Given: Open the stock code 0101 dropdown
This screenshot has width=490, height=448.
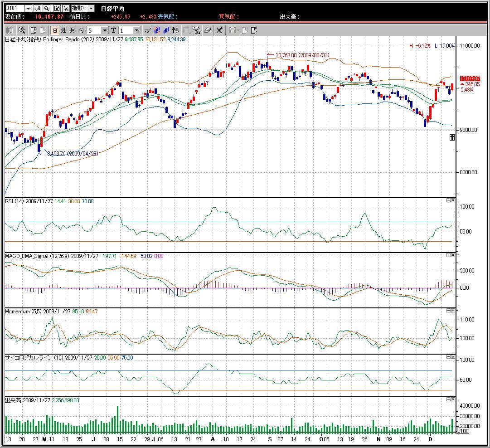Looking at the screenshot, I should (28, 9).
